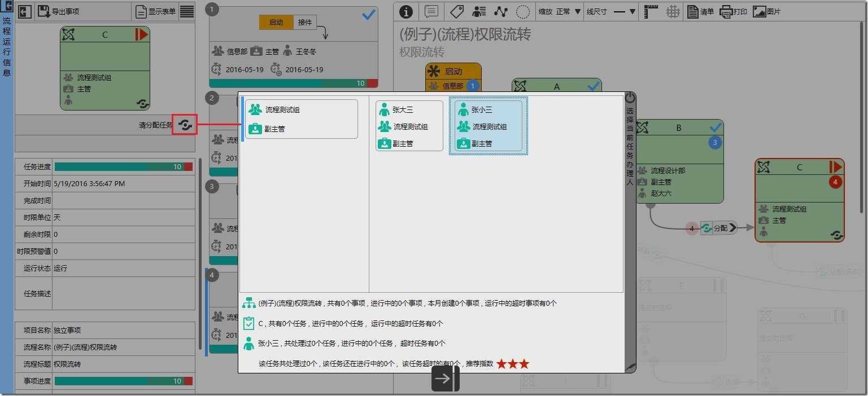This screenshot has width=868, height=396.
Task: Click the tag icon in diagram toolbar
Action: coord(456,11)
